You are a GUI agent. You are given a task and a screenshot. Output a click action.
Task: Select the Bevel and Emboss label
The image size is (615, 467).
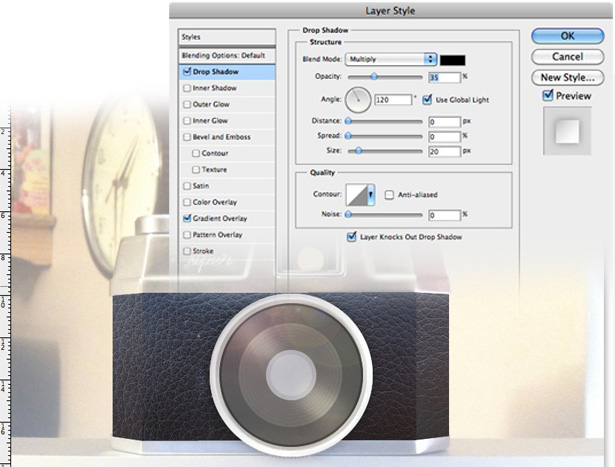tap(222, 137)
